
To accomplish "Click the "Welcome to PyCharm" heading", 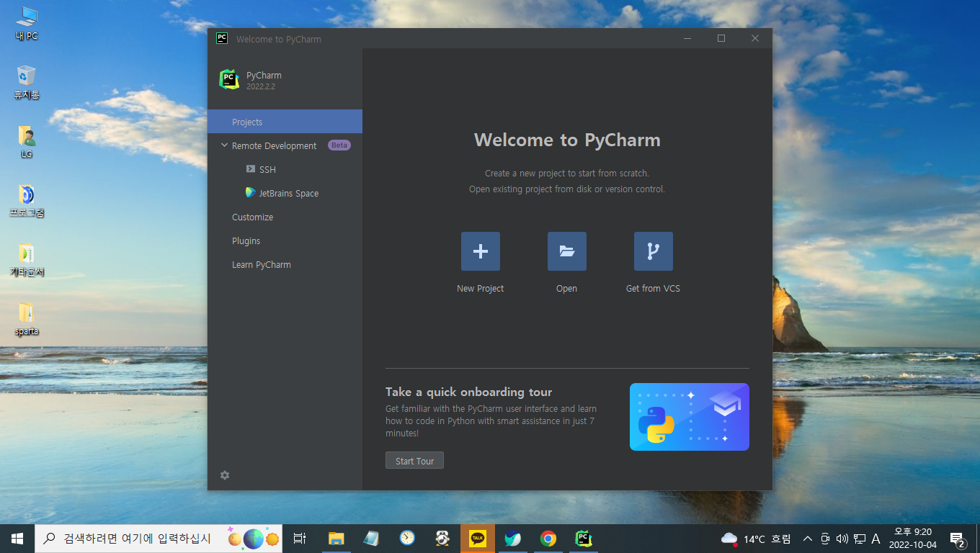I will (x=567, y=140).
